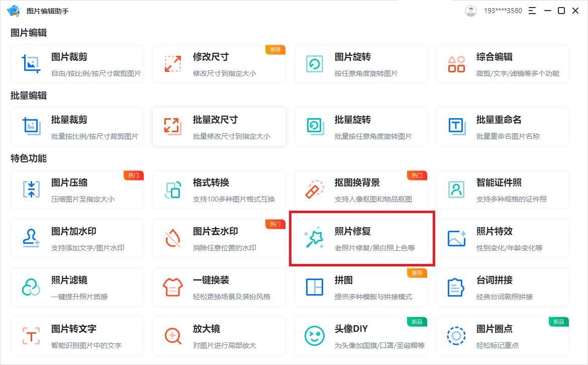Select the 批量旋转 batch rotate tool
588x365 pixels.
361,126
